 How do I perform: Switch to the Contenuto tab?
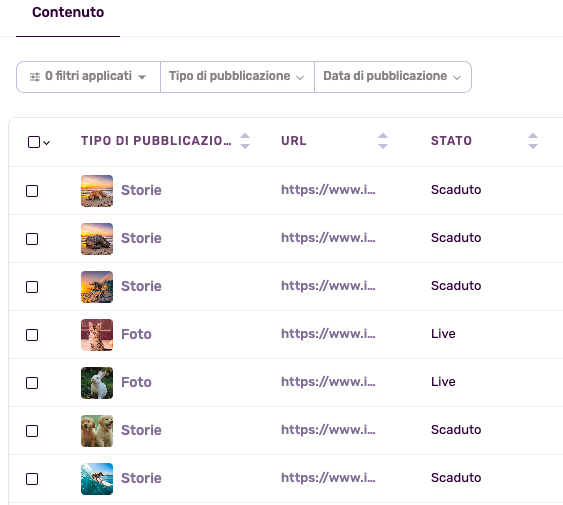point(68,12)
